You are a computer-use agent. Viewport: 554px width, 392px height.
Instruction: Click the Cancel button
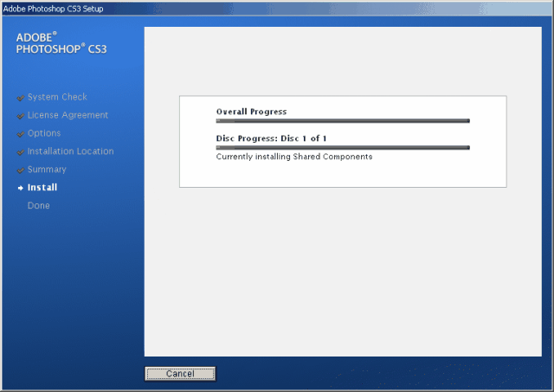180,374
